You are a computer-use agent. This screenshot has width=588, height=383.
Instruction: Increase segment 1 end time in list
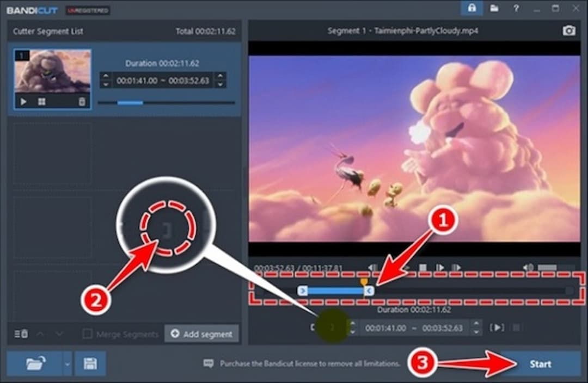point(220,76)
